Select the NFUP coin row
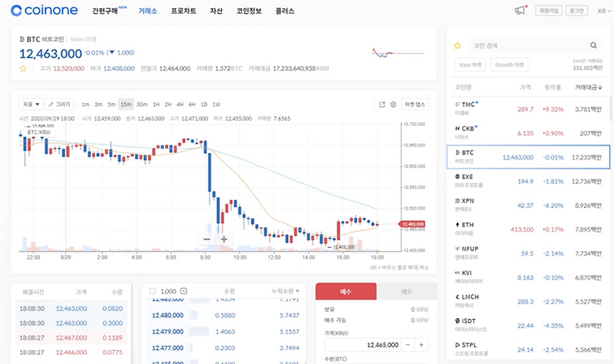614x364 pixels. tap(528, 254)
